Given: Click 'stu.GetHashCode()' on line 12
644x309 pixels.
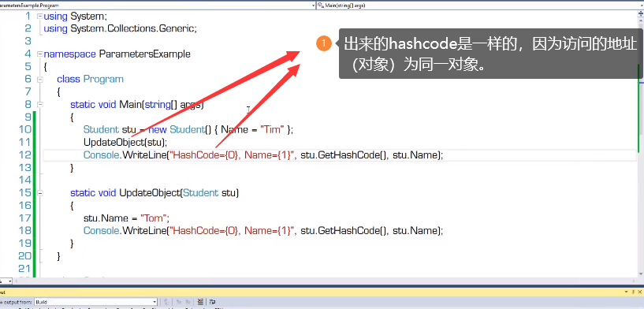Looking at the screenshot, I should coord(344,155).
